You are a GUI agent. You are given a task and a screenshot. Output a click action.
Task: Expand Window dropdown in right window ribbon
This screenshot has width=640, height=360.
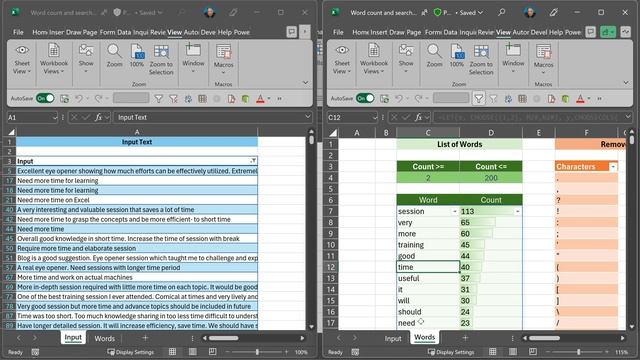click(513, 59)
